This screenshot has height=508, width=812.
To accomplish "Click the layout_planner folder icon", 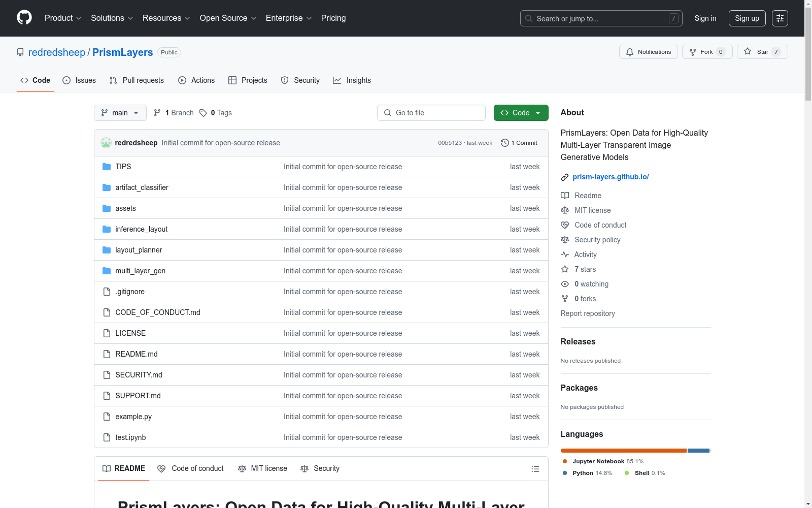I will (107, 250).
